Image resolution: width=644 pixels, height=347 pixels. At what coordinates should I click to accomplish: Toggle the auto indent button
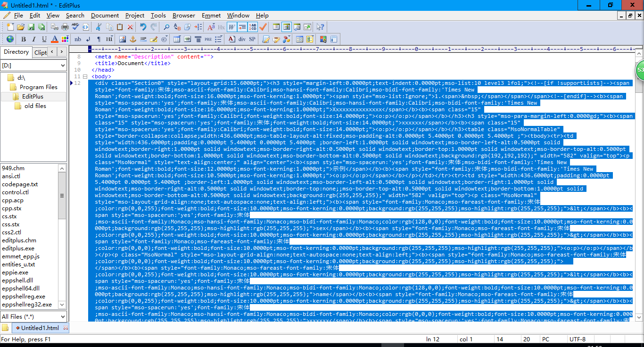pos(242,27)
